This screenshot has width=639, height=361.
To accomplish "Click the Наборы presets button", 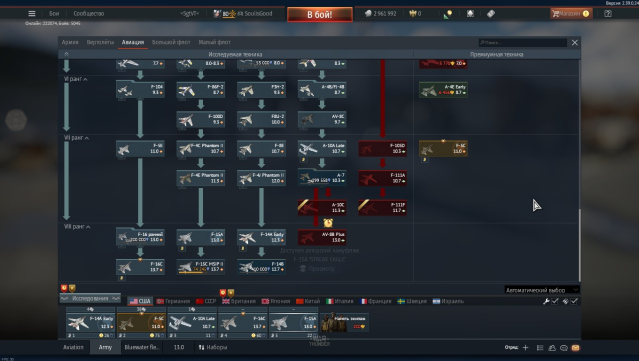I will click(213, 347).
